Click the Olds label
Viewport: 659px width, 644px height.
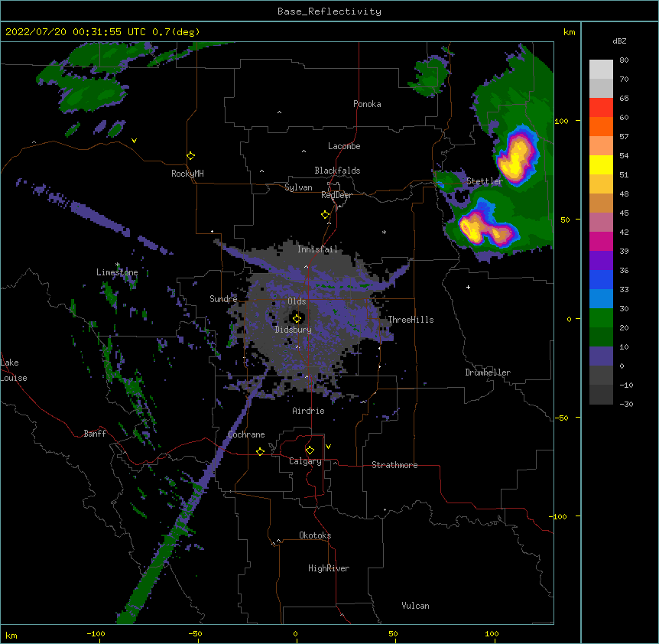pos(297,301)
